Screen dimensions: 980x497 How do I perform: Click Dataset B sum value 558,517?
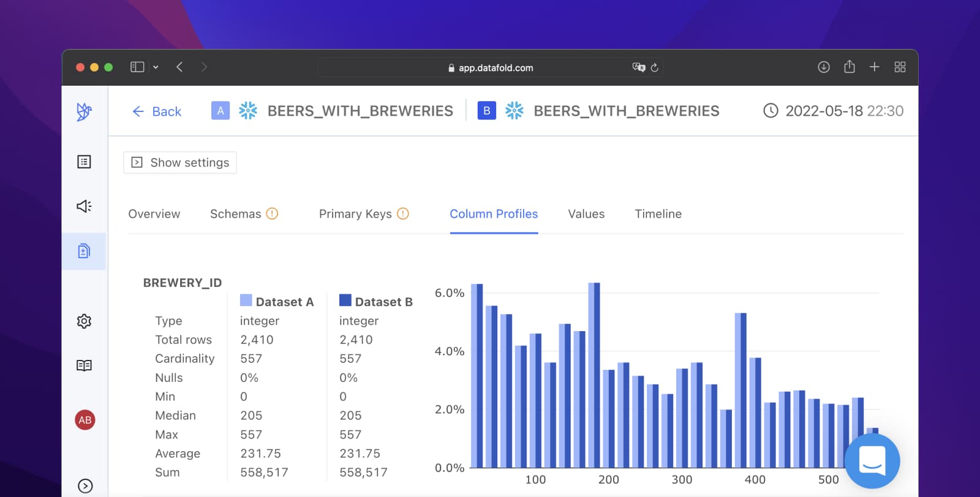click(363, 473)
